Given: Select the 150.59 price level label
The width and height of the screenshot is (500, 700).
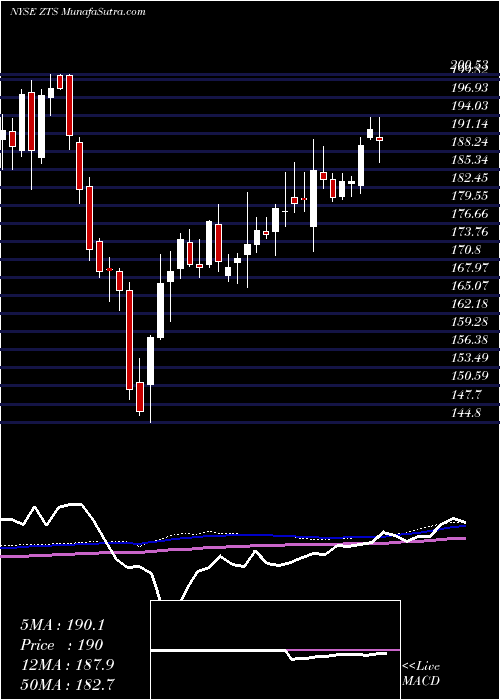Looking at the screenshot, I should (469, 376).
